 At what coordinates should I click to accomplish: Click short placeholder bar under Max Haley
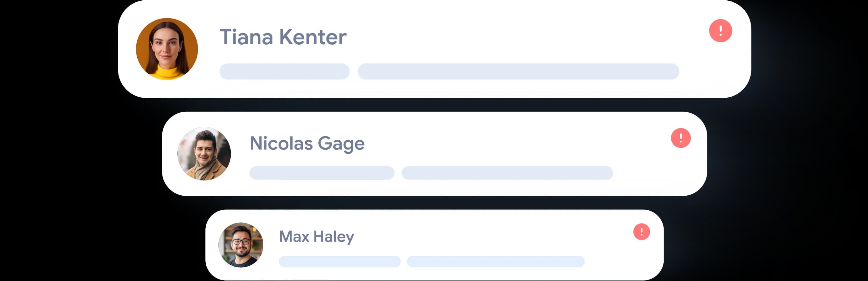(340, 261)
